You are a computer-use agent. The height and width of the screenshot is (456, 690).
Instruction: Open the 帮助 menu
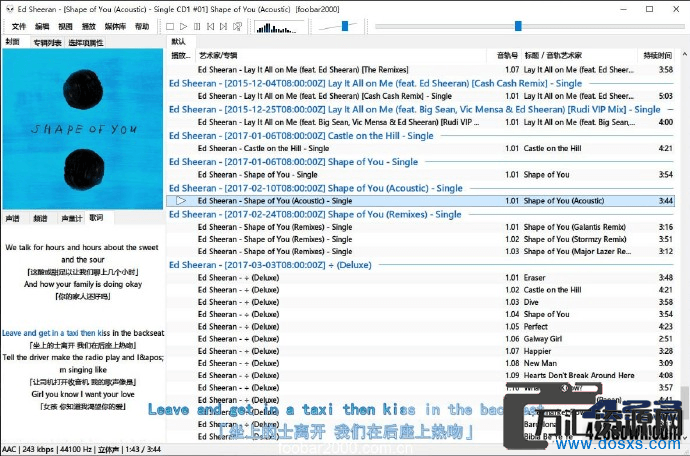click(x=142, y=26)
